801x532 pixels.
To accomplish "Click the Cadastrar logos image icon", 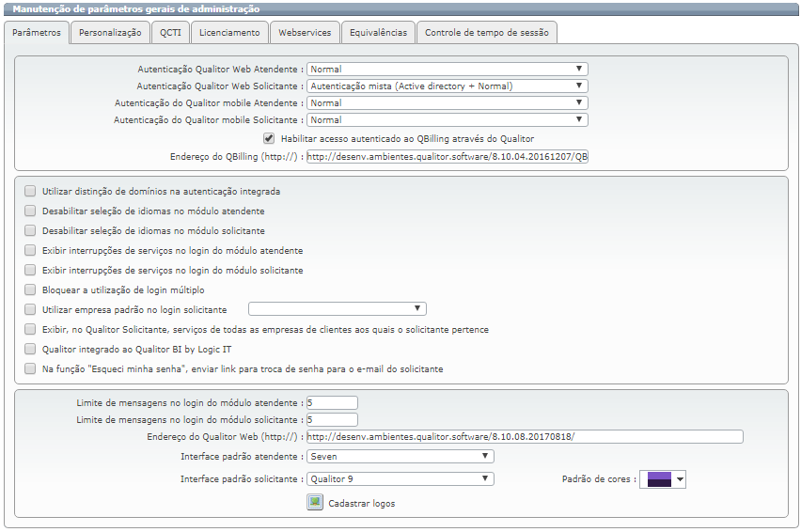I will pyautogui.click(x=315, y=502).
